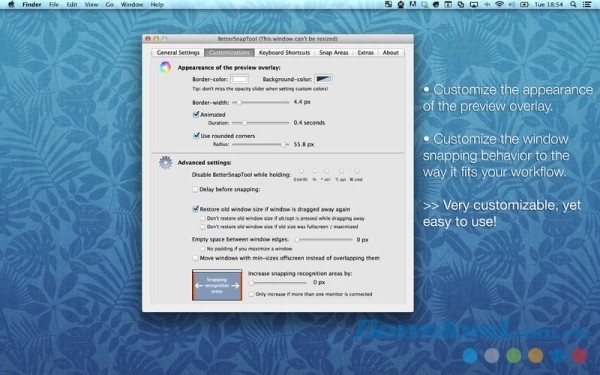Image resolution: width=600 pixels, height=375 pixels.
Task: Open the View menu
Action: point(91,5)
